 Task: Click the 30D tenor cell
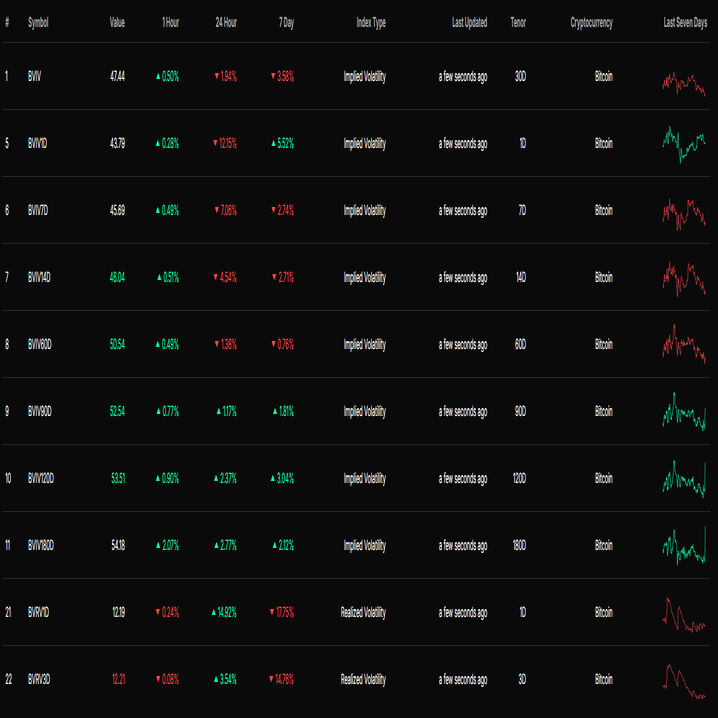[520, 76]
